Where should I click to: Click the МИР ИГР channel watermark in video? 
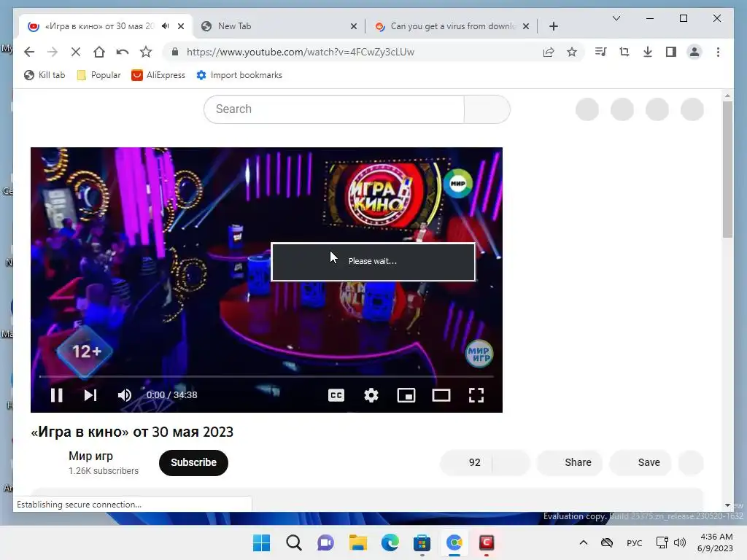[x=479, y=354]
